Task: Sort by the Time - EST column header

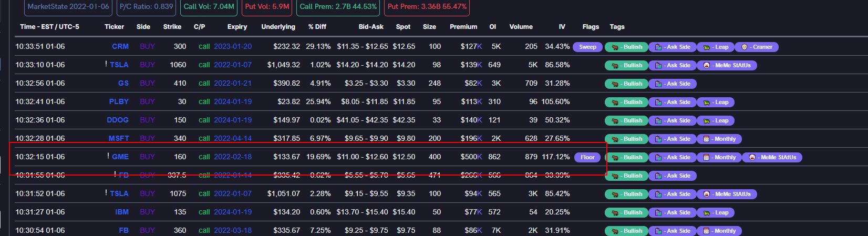Action: (x=49, y=27)
